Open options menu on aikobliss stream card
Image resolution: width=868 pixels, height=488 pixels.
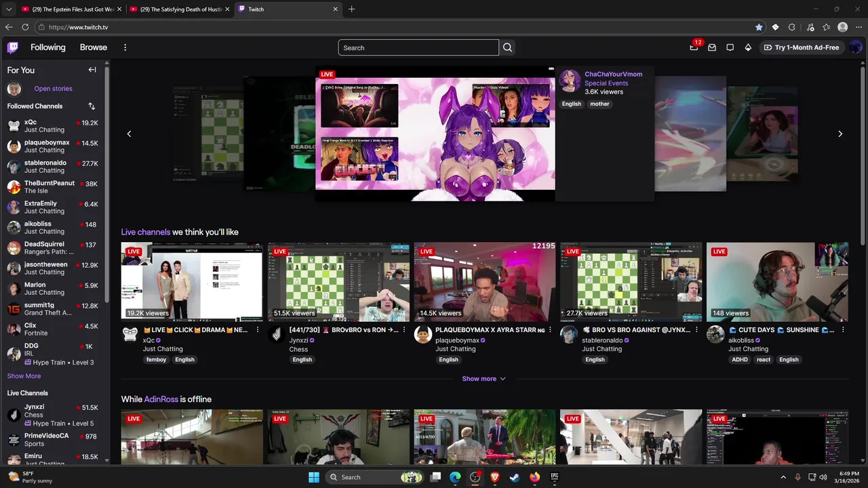[843, 330]
